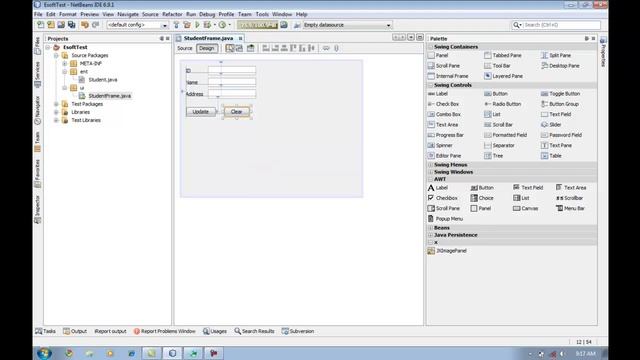Click the memory usage garbage collection bar
This screenshot has width=640, height=360.
pyautogui.click(x=257, y=25)
